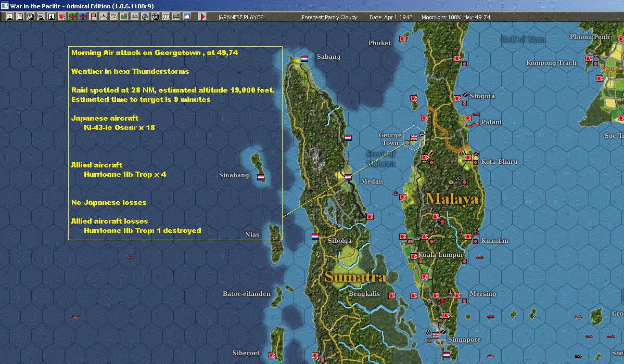Click the orange flag toolbar icon
624x364 pixels.
pos(93,17)
